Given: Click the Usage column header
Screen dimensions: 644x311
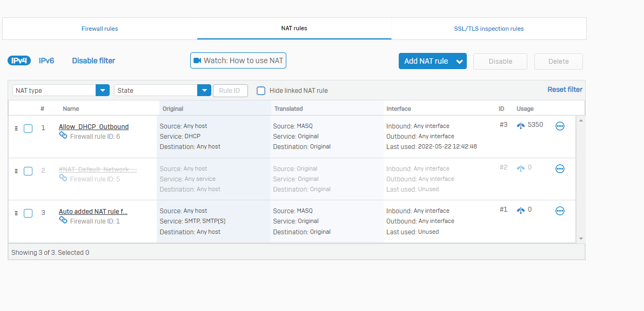Looking at the screenshot, I should coord(525,109).
